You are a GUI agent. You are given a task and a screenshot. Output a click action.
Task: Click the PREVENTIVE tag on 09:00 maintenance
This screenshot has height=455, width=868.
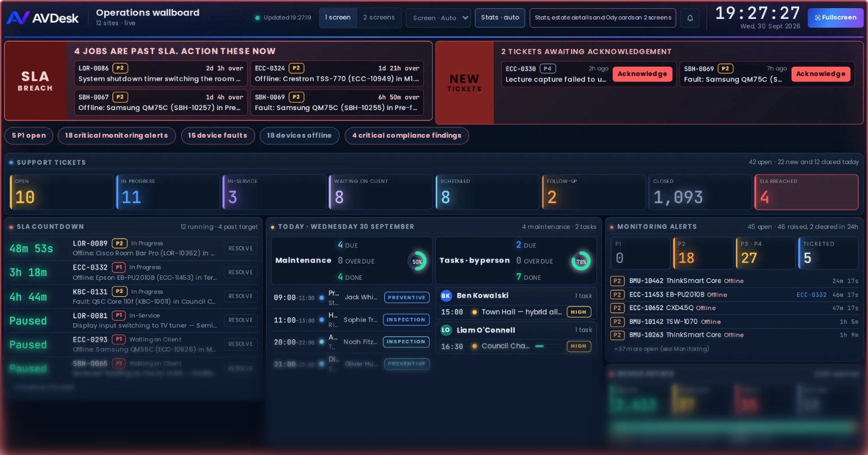pyautogui.click(x=407, y=297)
